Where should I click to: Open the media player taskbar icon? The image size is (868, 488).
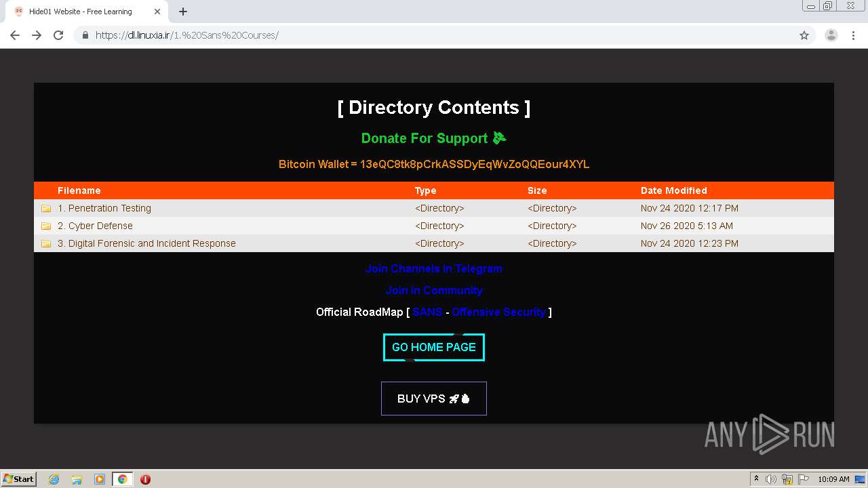[100, 479]
